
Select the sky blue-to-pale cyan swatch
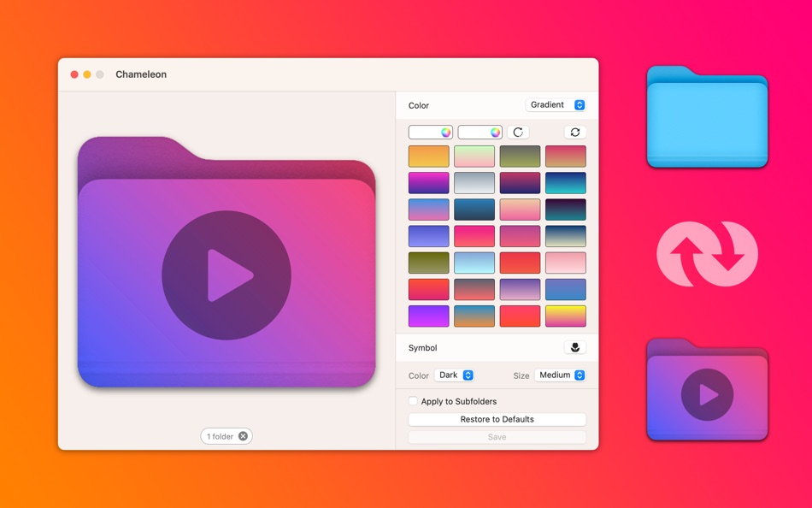474,263
